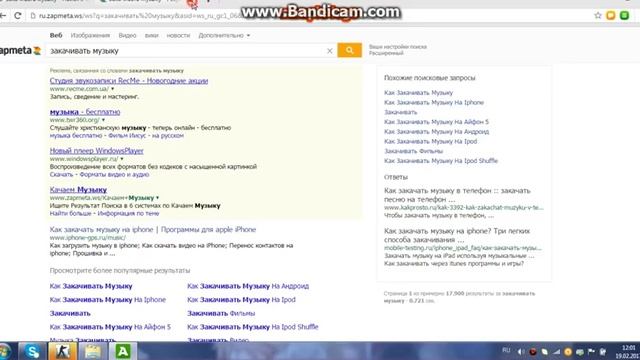Click the Zapmeta logo
Viewport: 640px width, 360px height.
click(x=20, y=51)
